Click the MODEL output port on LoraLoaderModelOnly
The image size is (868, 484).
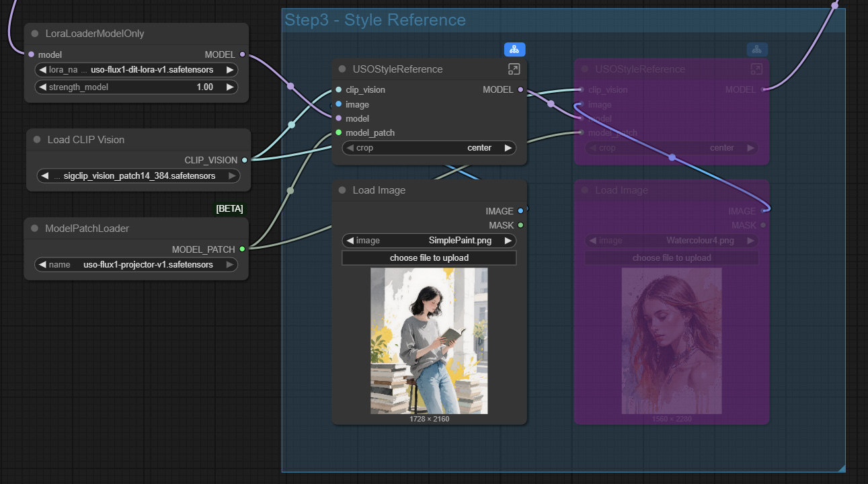[x=242, y=54]
